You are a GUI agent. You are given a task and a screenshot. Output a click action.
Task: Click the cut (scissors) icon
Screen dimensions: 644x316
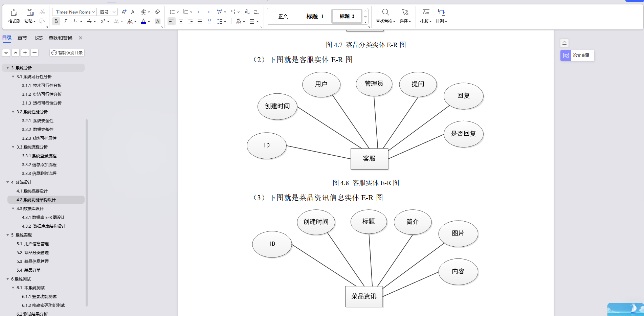click(x=42, y=12)
